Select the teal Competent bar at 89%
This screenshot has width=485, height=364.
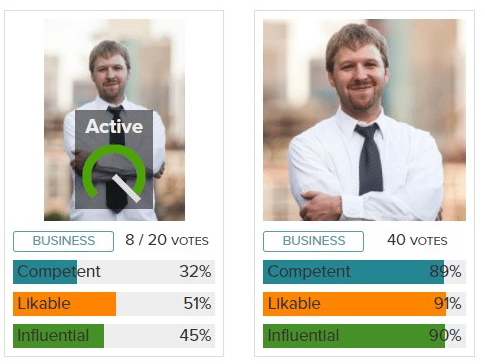[364, 272]
